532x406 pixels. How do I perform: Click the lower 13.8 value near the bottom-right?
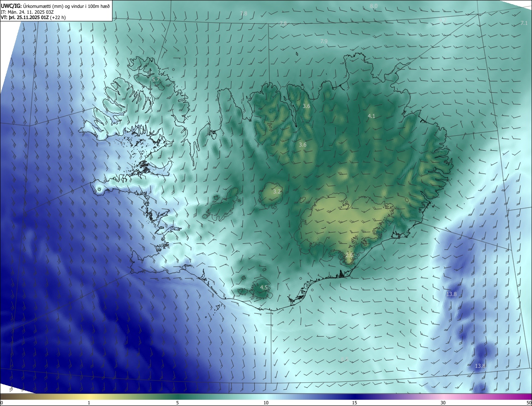[x=480, y=366]
